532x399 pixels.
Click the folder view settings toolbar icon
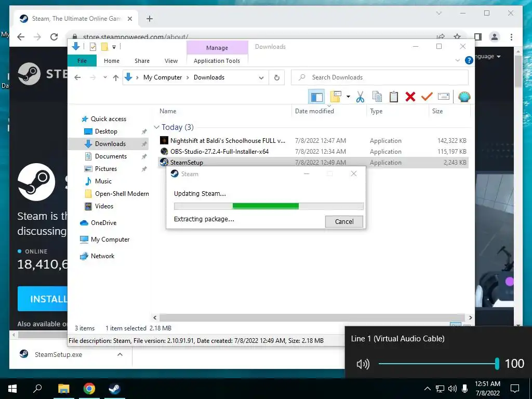(336, 97)
